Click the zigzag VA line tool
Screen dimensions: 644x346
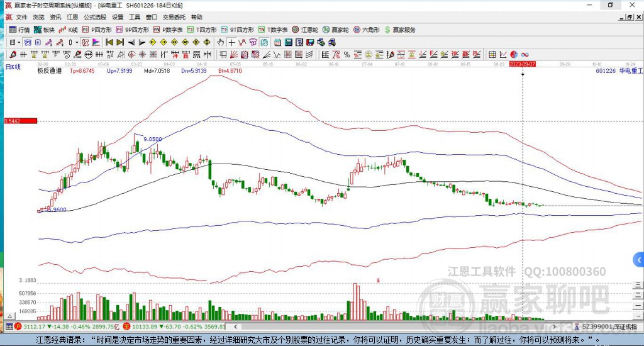[242, 42]
